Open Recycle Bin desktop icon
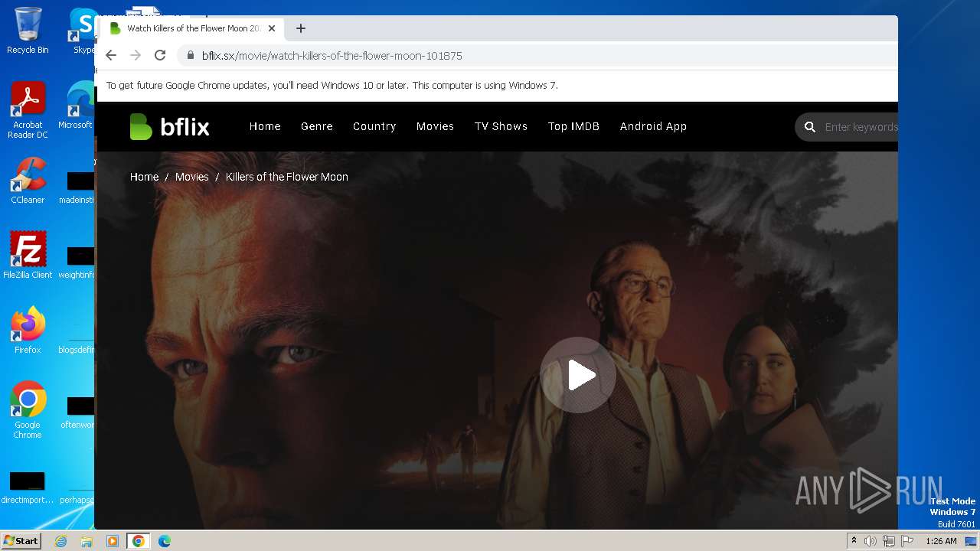980x551 pixels. pos(28,31)
